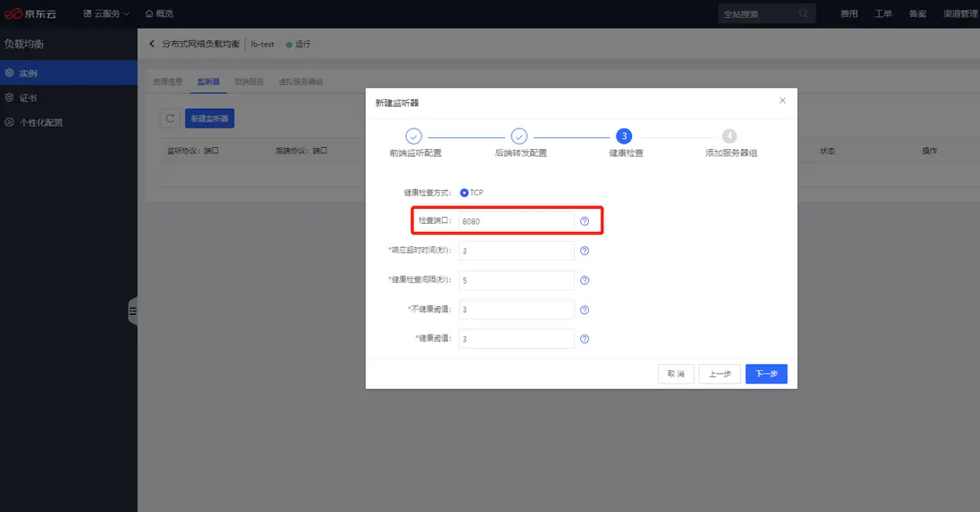
Task: Click the lb-test instance name
Action: 262,45
